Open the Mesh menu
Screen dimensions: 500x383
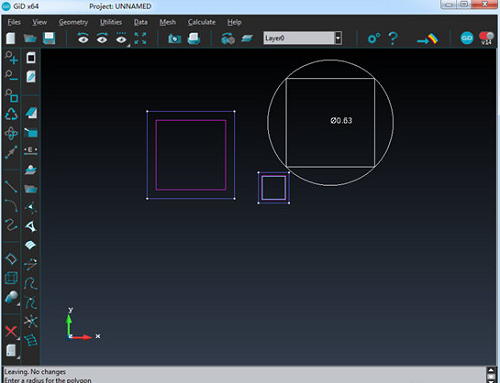coord(167,22)
